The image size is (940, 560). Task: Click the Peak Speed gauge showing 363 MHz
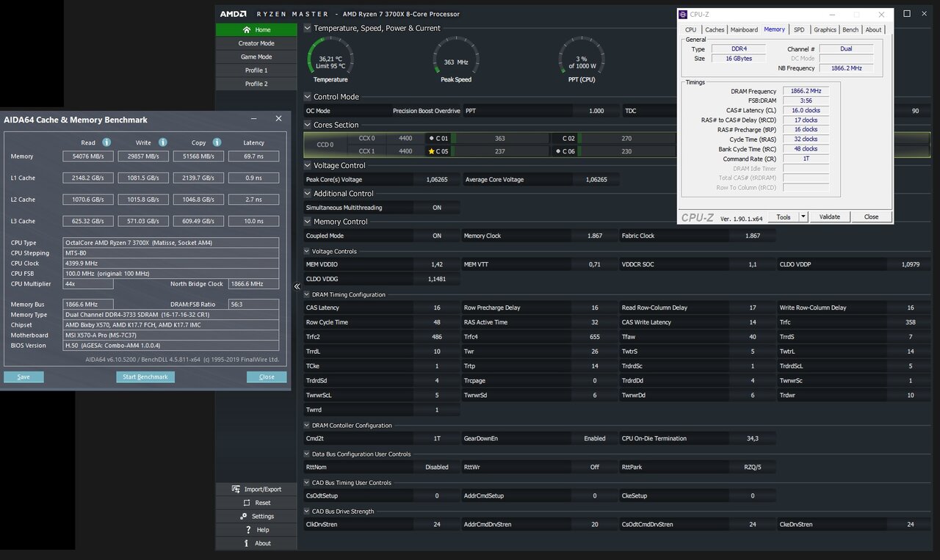(456, 59)
